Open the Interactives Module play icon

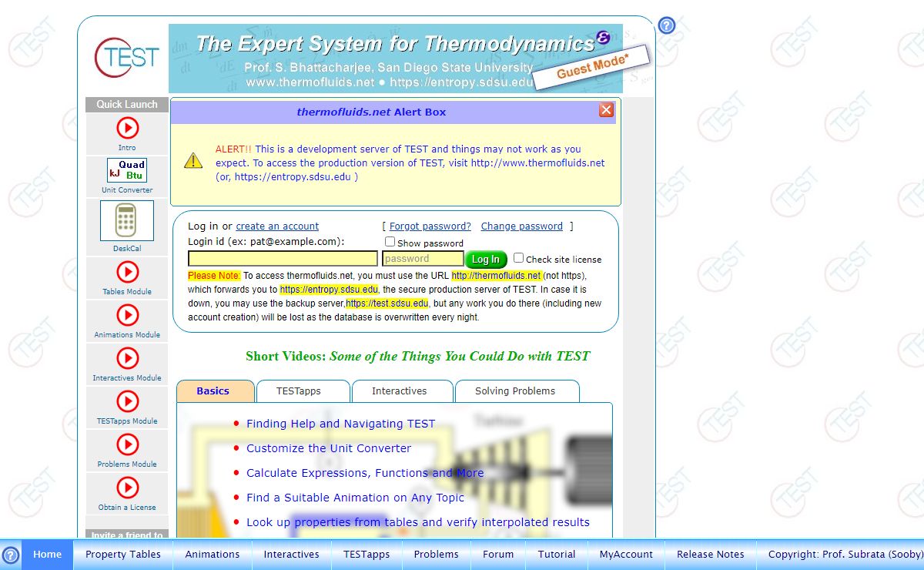click(127, 358)
